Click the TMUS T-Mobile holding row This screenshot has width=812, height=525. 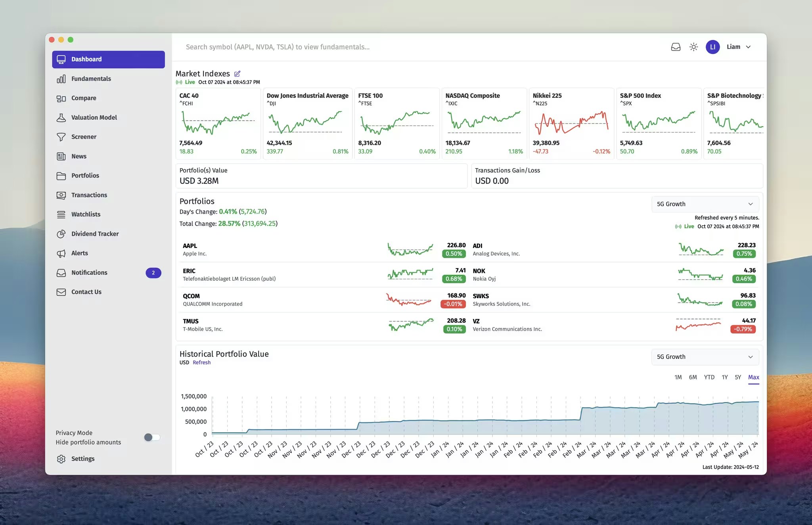[x=324, y=325]
